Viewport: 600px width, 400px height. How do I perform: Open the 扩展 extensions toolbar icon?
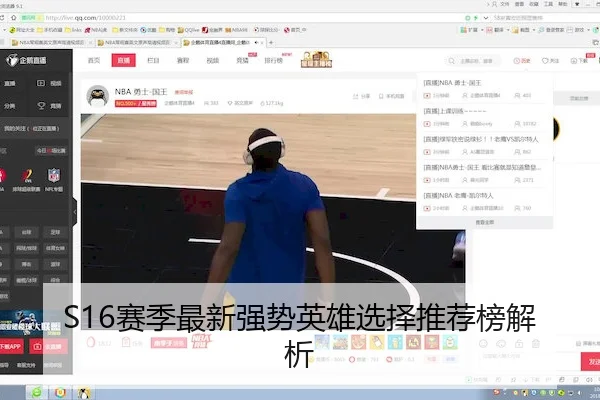tap(463, 30)
